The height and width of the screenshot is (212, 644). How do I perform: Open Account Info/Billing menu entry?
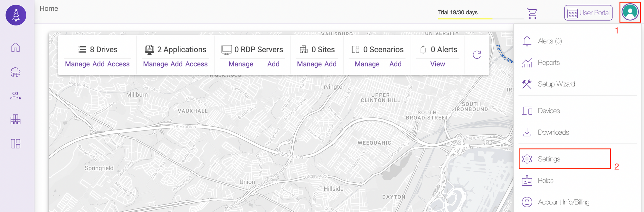tap(563, 202)
